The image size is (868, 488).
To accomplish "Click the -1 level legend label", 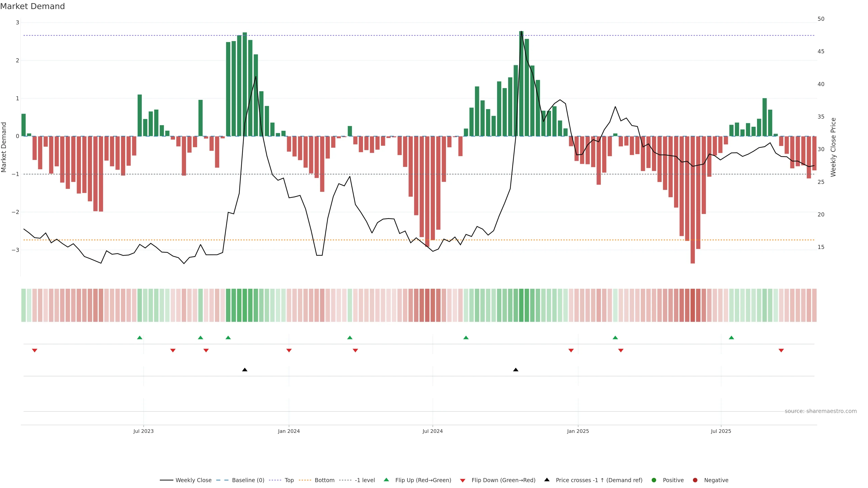I will (x=365, y=480).
